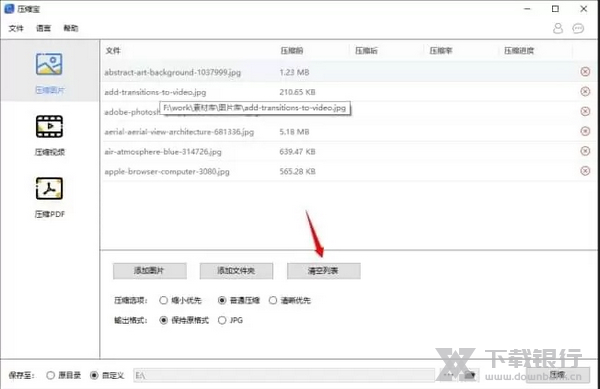Click the '...' browse path button

pos(448,375)
